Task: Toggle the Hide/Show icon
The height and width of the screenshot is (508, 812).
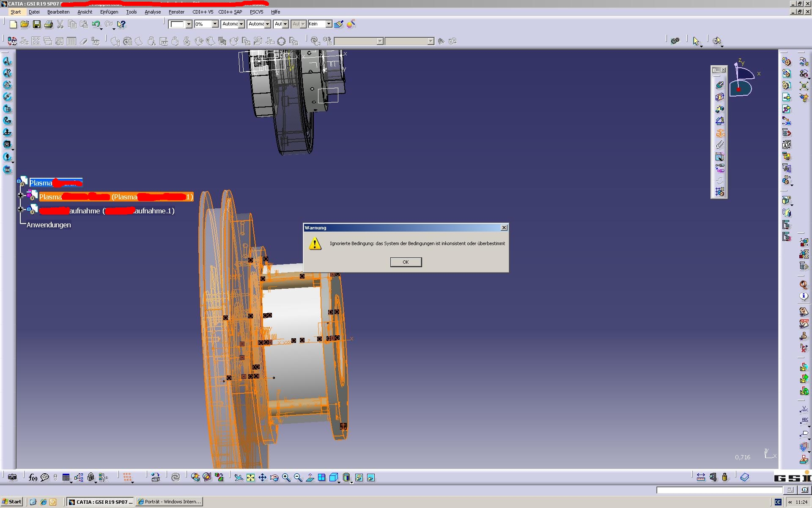Action: click(359, 478)
